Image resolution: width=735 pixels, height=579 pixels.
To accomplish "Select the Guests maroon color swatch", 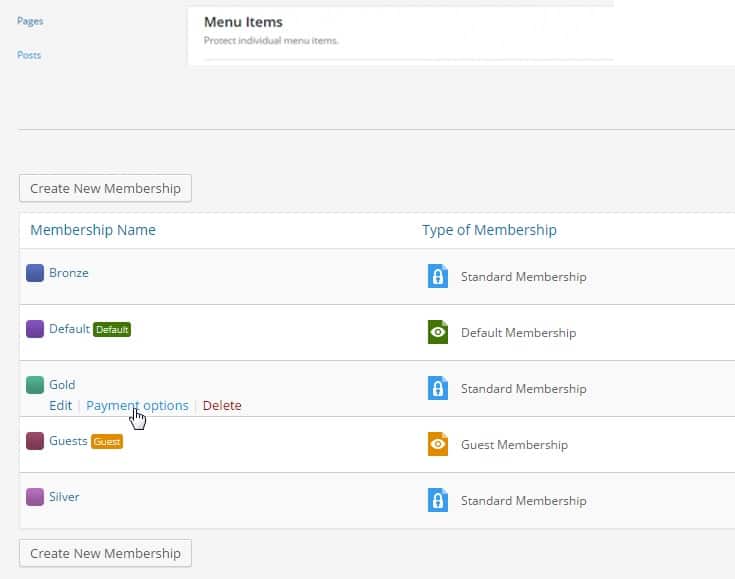I will 35,441.
